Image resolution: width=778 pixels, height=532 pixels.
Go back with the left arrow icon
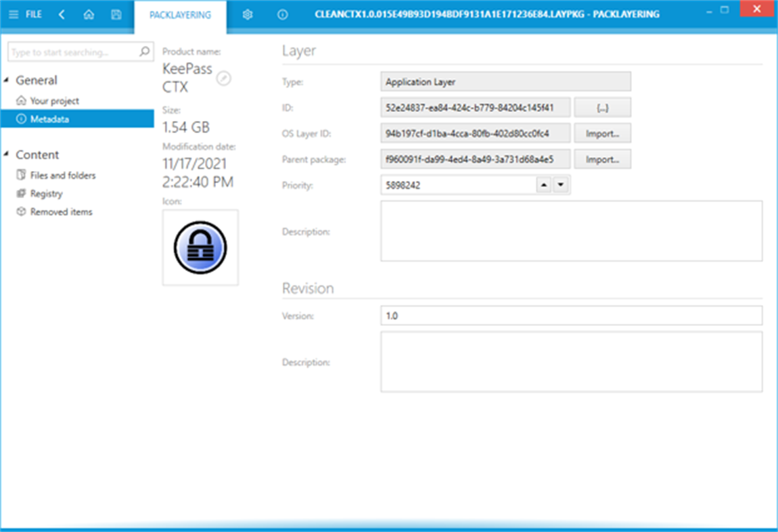click(x=62, y=14)
